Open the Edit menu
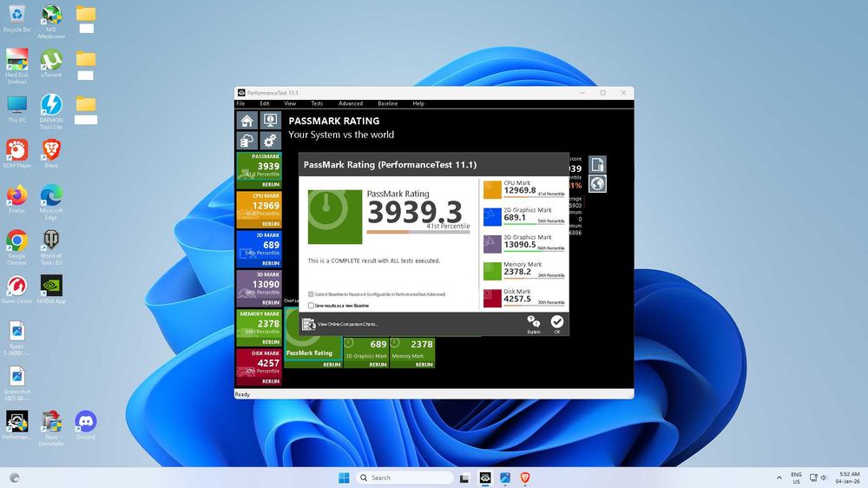The image size is (868, 488). pos(265,103)
